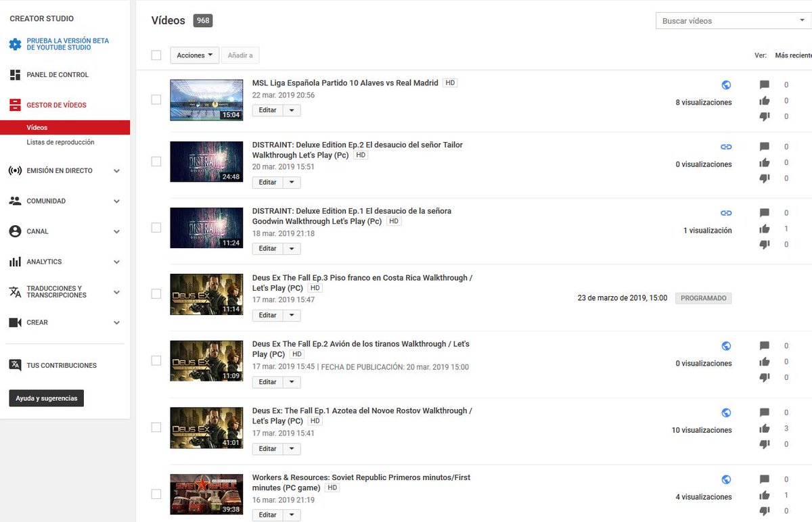Open Editar dropdown arrow for Deus Ex Ep.3
Screen dimensions: 812x522
click(292, 315)
